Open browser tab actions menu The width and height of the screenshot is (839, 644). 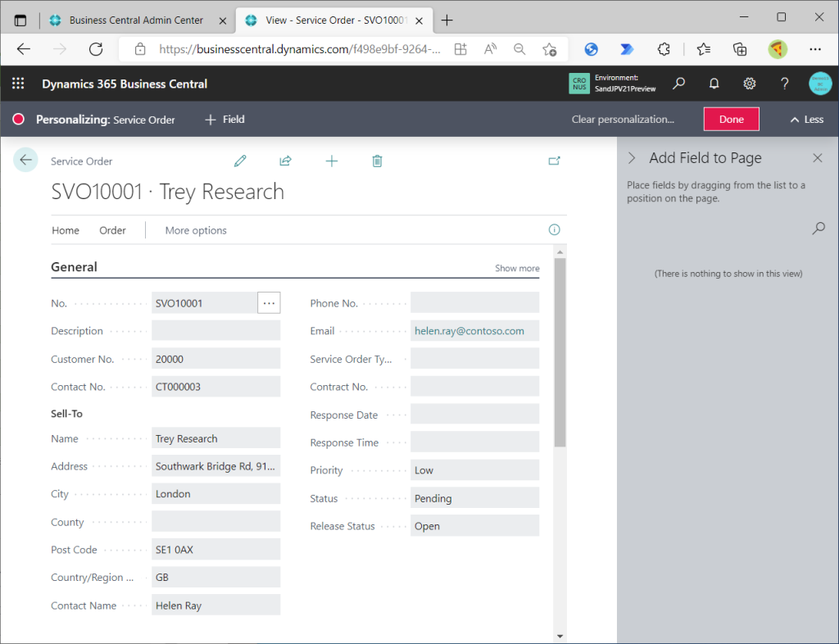point(20,20)
